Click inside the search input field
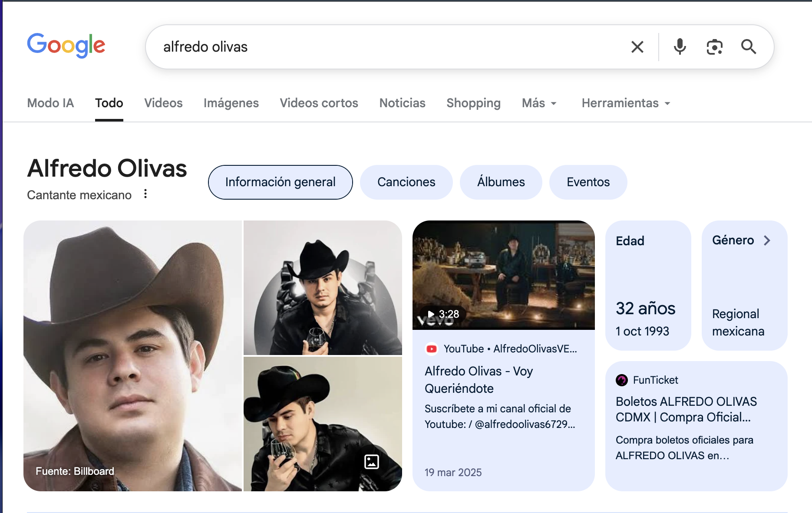The height and width of the screenshot is (513, 812). 391,46
